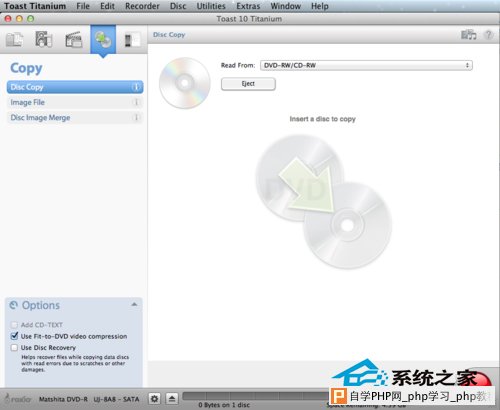
Task: Select the Video category clapperboard icon
Action: click(x=74, y=39)
